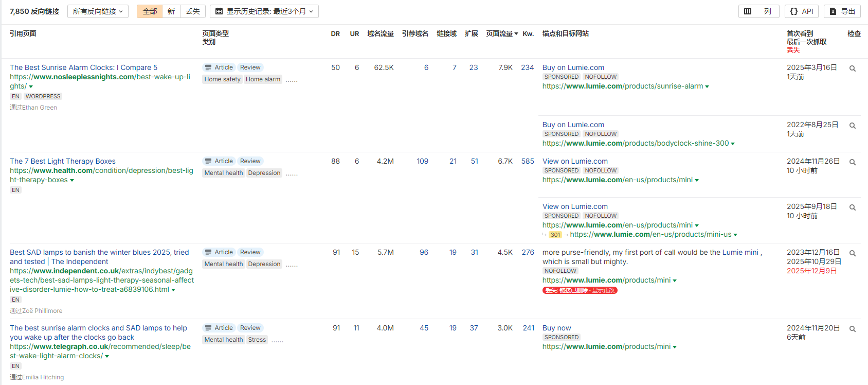Click the Article tag in the Independent row
868x385 pixels.
coord(219,252)
